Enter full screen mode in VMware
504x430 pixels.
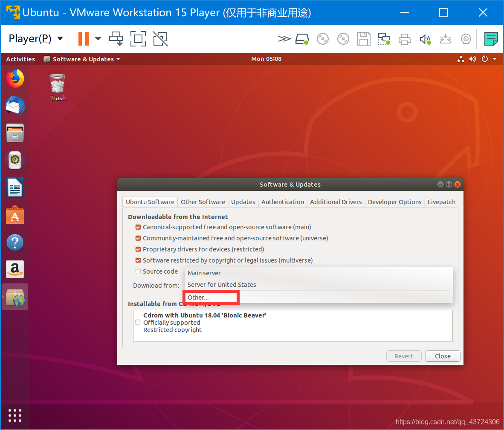click(138, 39)
